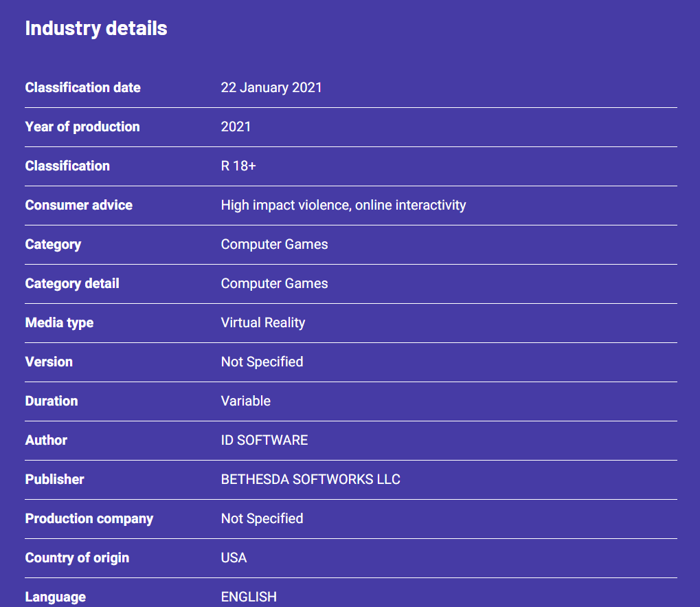Select the "22 January 2021" date value
This screenshot has width=700, height=607.
click(271, 87)
